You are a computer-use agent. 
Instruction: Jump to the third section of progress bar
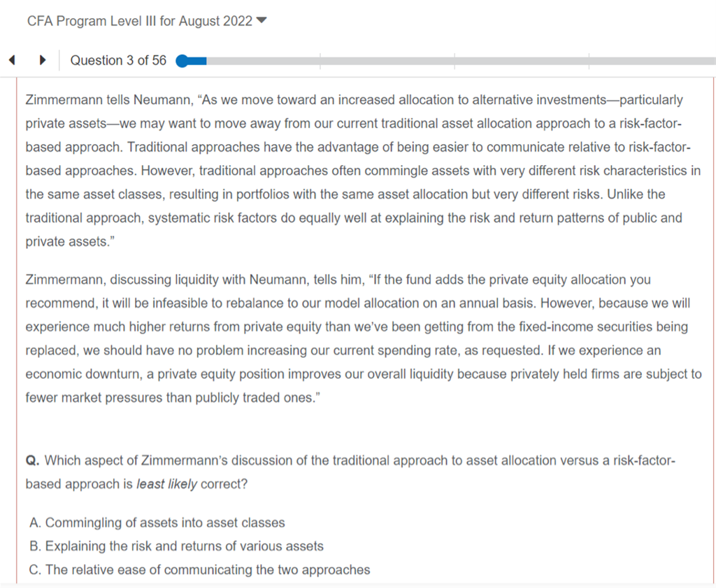521,62
